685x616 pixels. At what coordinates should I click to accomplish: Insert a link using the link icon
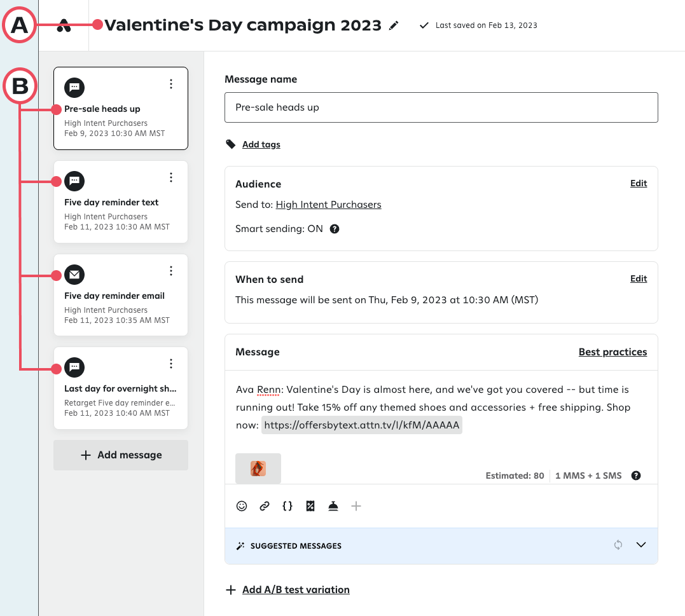coord(265,506)
